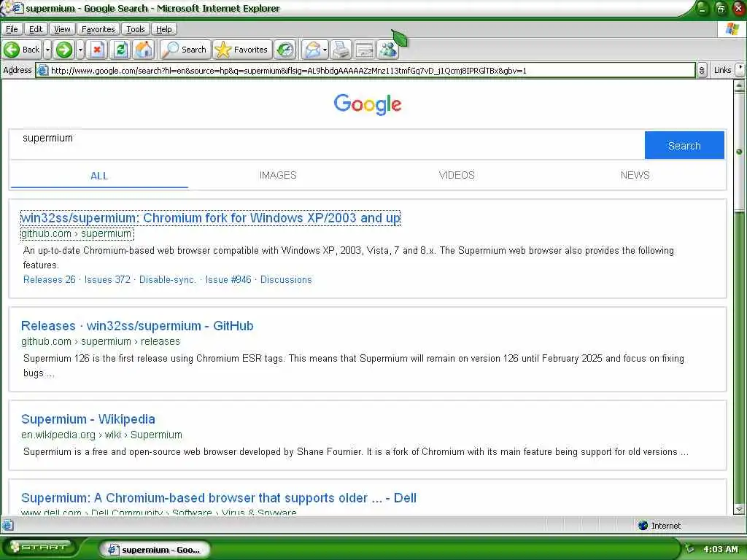This screenshot has width=747, height=560.
Task: Switch to the NEWS tab
Action: [635, 175]
